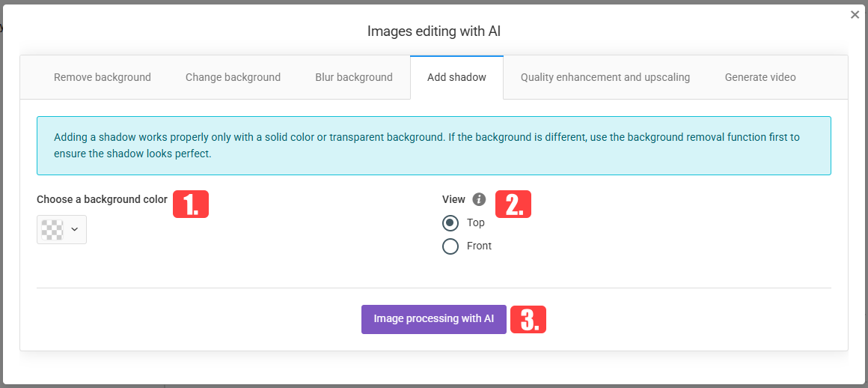Open the Blur background tab
Screen dimensions: 868x388
pos(354,77)
